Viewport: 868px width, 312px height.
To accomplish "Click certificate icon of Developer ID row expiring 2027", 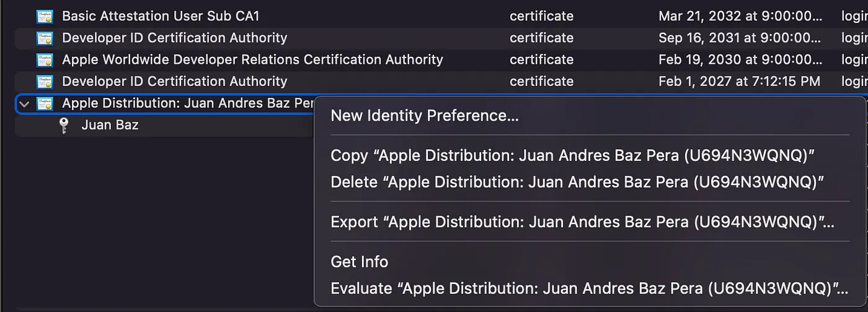I will click(45, 81).
